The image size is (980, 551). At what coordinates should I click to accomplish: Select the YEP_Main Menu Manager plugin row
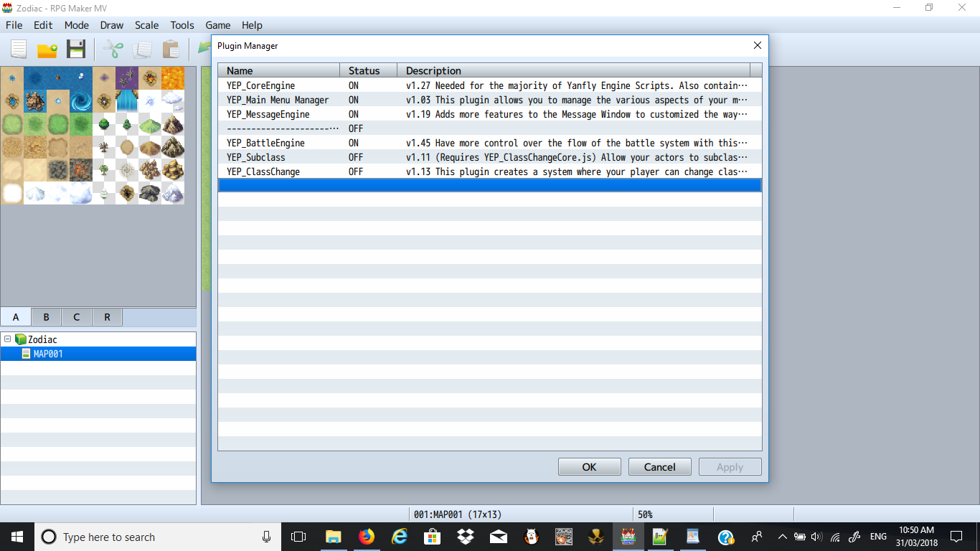point(490,100)
